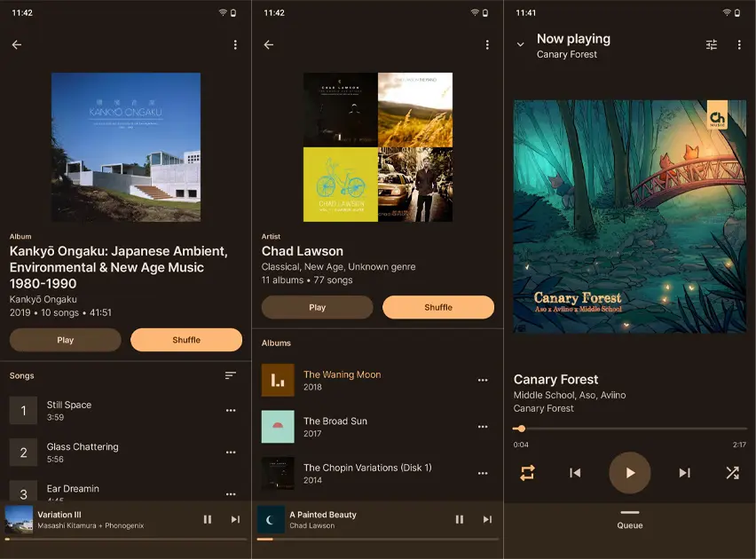The image size is (756, 559).
Task: Play the Kankyō Ongaku album
Action: [x=66, y=340]
